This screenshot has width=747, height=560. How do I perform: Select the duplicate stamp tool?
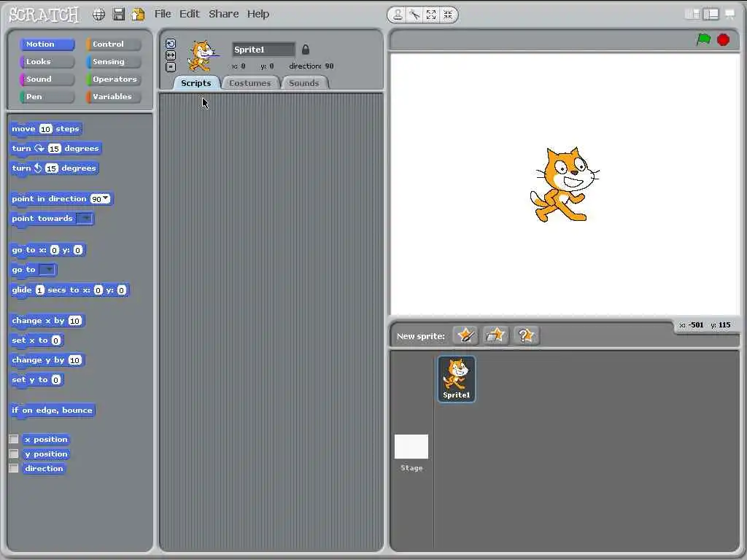[398, 15]
